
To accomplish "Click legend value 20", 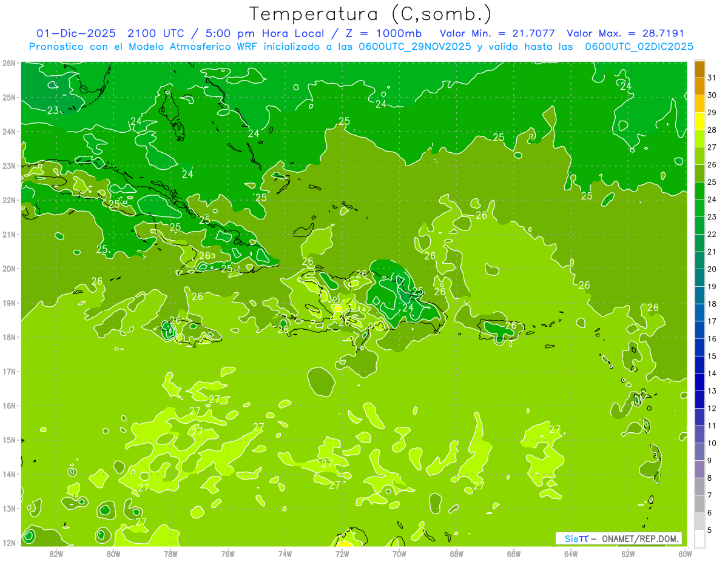I will tap(712, 269).
